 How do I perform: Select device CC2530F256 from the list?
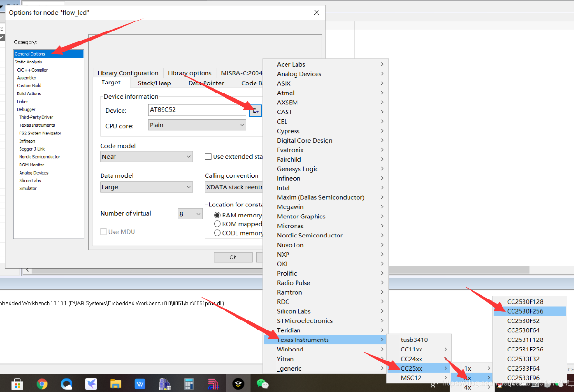[x=530, y=311]
